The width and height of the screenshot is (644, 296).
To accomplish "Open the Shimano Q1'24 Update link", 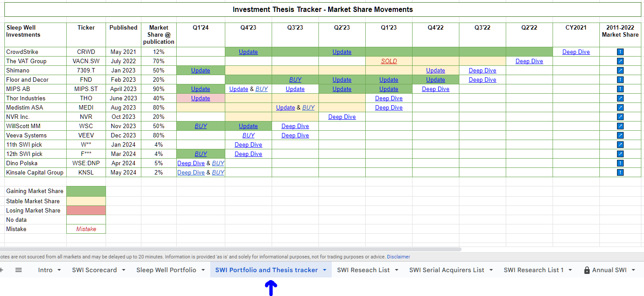I will pos(201,71).
